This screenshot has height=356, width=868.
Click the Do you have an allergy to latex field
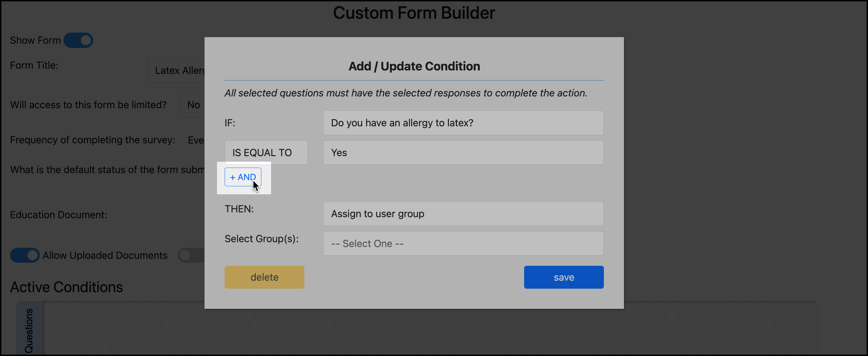tap(463, 122)
